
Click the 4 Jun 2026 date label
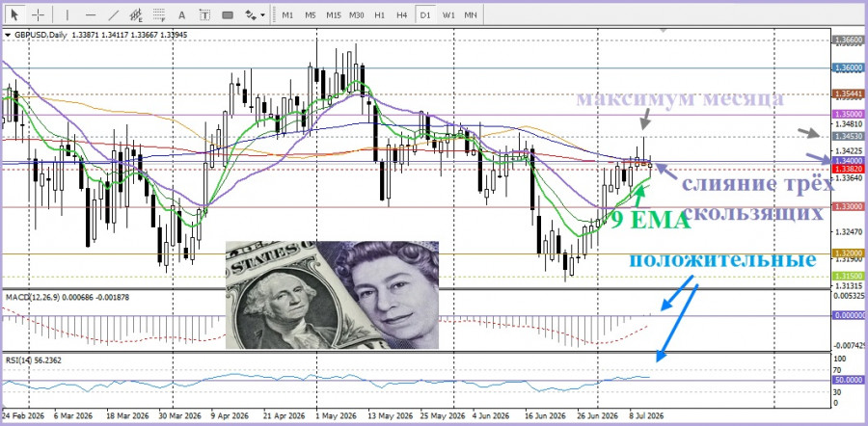tap(491, 415)
